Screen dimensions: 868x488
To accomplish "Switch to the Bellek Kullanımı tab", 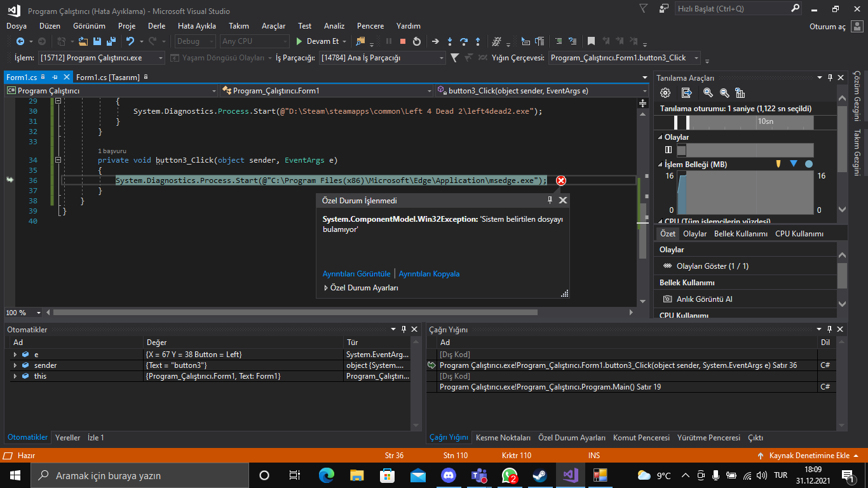I will [740, 234].
